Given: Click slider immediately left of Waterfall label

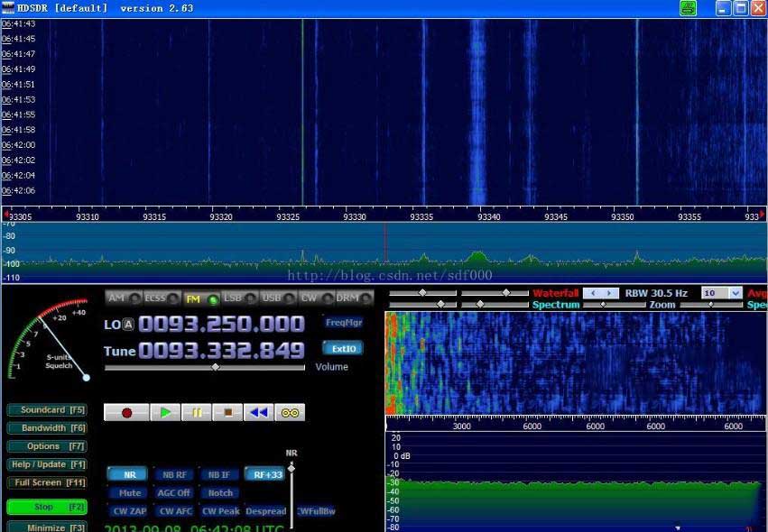Looking at the screenshot, I should point(495,293).
